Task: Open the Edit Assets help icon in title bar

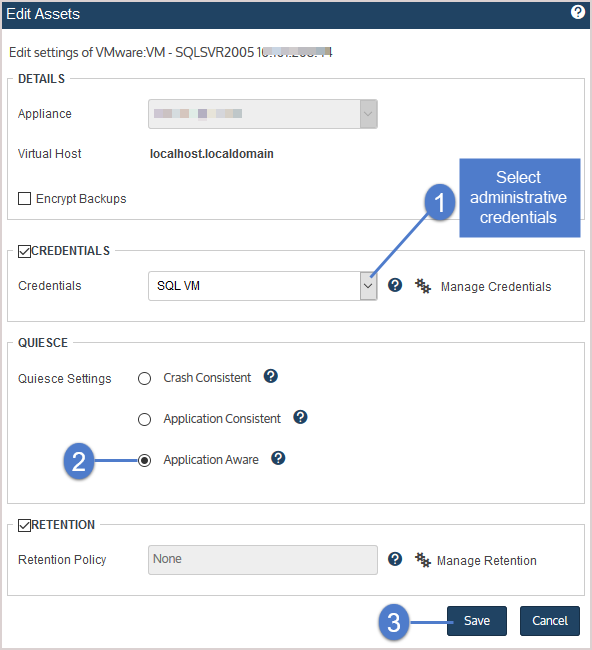Action: pyautogui.click(x=577, y=12)
